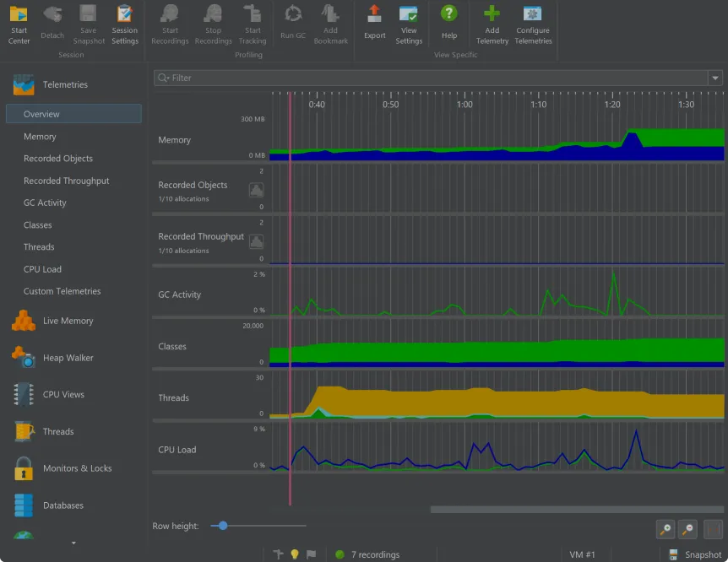Select Threads under Telemetries
Viewport: 728px width, 562px height.
[39, 247]
